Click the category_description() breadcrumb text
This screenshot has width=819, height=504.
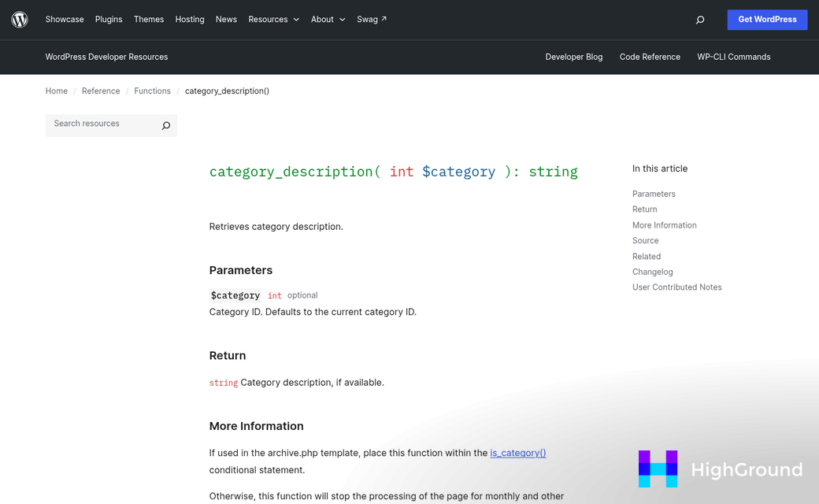tap(228, 91)
